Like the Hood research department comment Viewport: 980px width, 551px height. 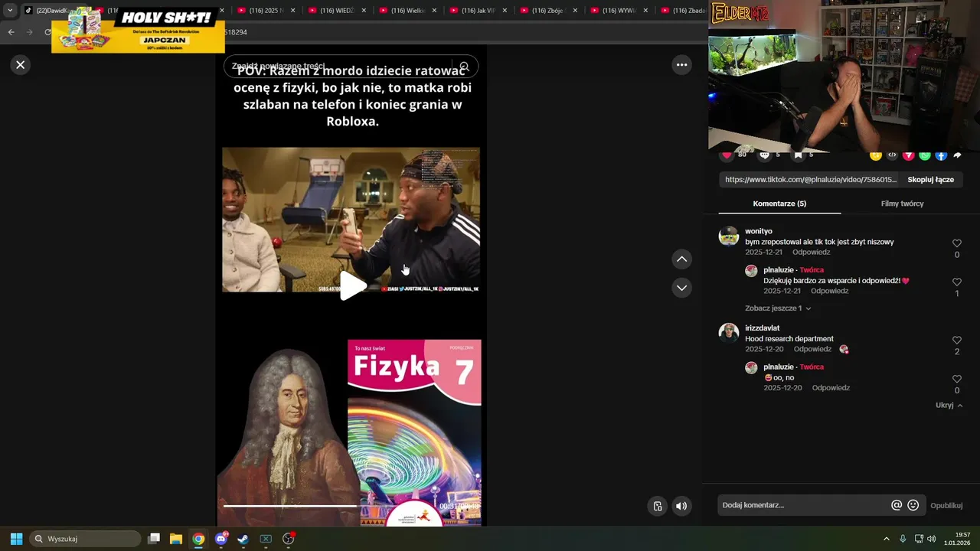(956, 341)
